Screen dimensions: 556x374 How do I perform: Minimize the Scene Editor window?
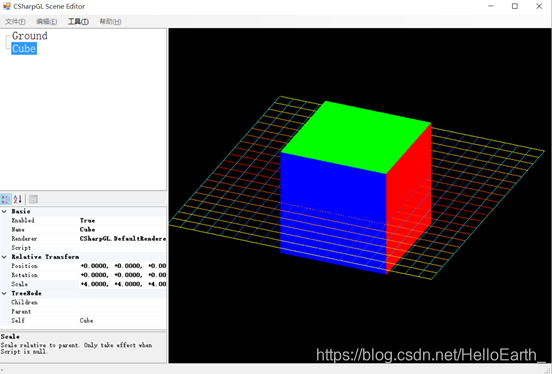point(491,6)
